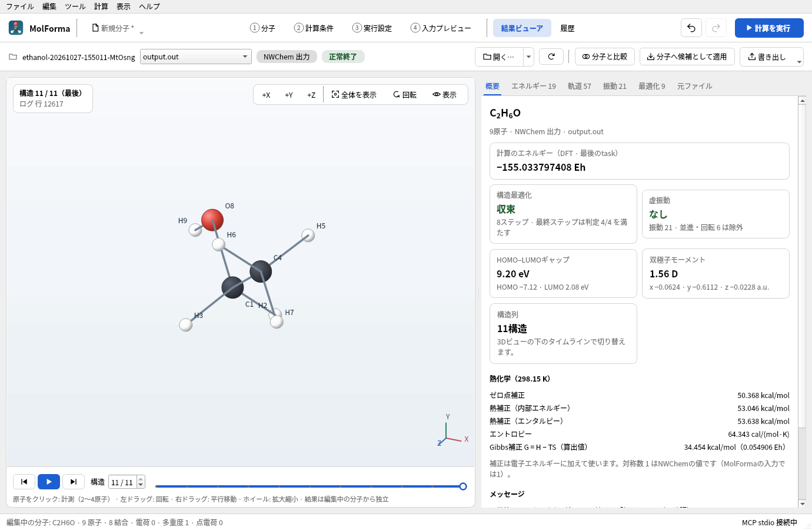Click the 開く open button
The height and width of the screenshot is (530, 812).
point(499,57)
